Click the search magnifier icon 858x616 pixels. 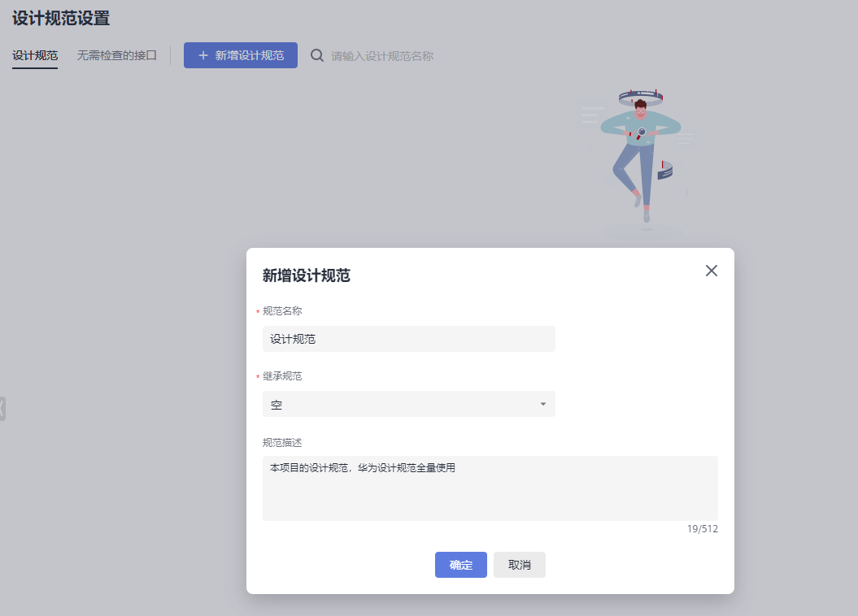317,55
